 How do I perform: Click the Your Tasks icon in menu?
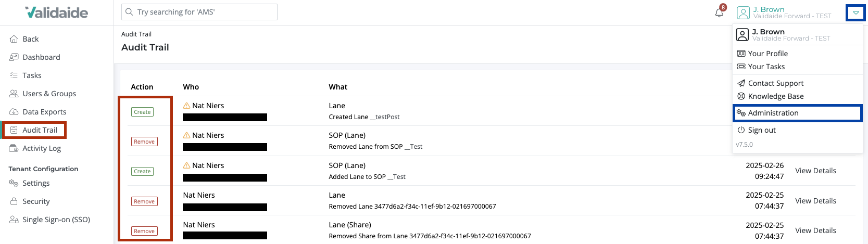coord(741,67)
